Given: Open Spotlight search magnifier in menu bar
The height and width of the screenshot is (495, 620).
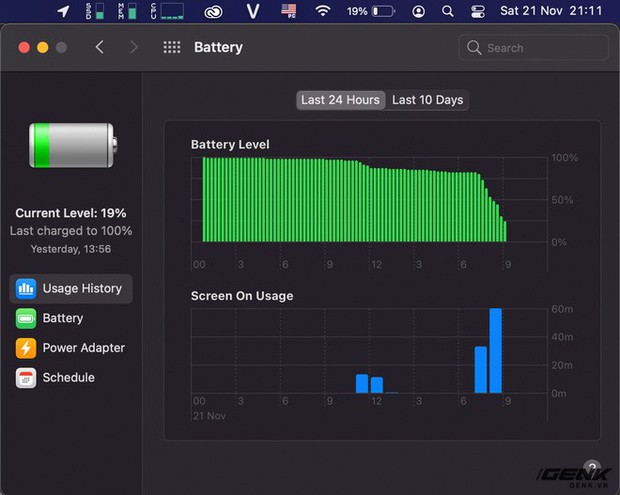Looking at the screenshot, I should point(448,11).
